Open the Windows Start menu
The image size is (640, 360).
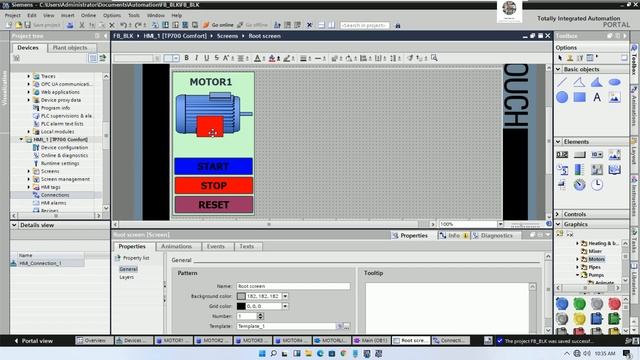[x=262, y=353]
